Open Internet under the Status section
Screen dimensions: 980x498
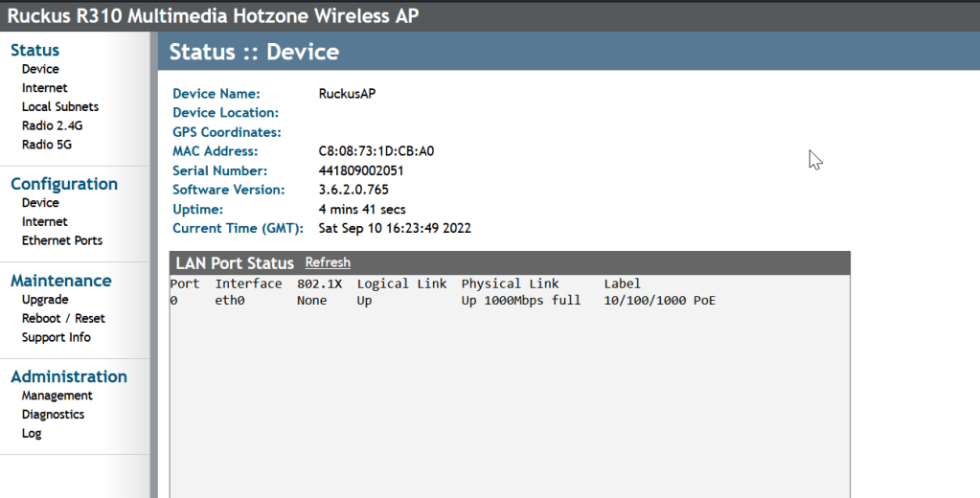pos(44,88)
